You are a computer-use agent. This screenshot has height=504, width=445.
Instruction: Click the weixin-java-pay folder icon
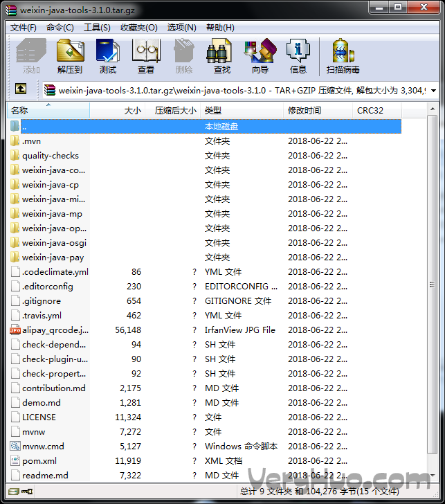pyautogui.click(x=15, y=257)
